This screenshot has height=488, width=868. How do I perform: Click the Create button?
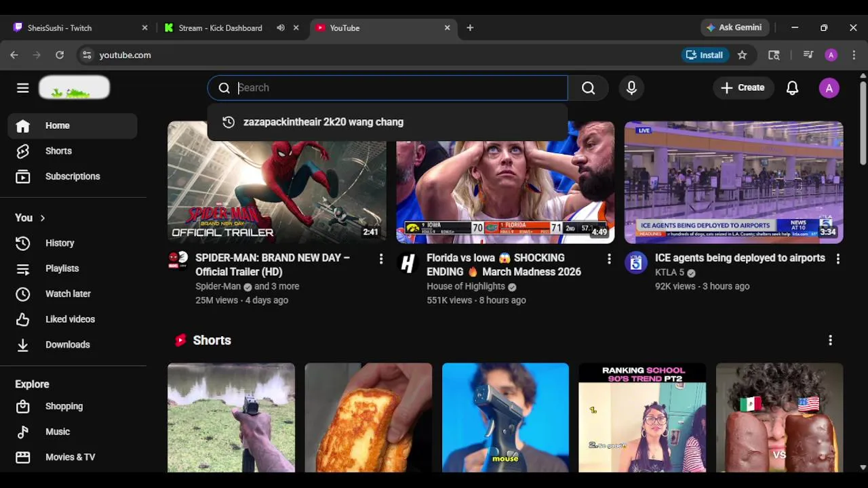point(743,88)
